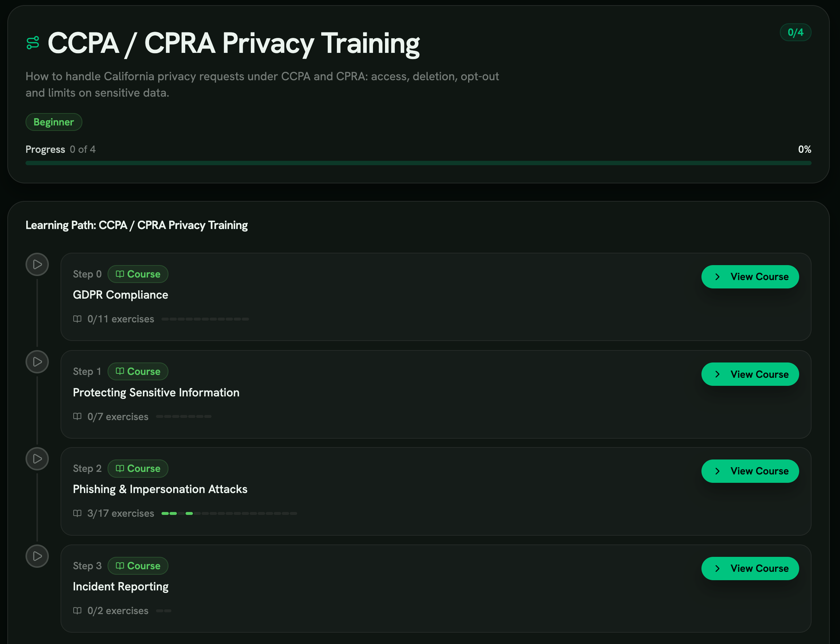Click the learning path icon beside the title
840x644 pixels.
(x=33, y=43)
